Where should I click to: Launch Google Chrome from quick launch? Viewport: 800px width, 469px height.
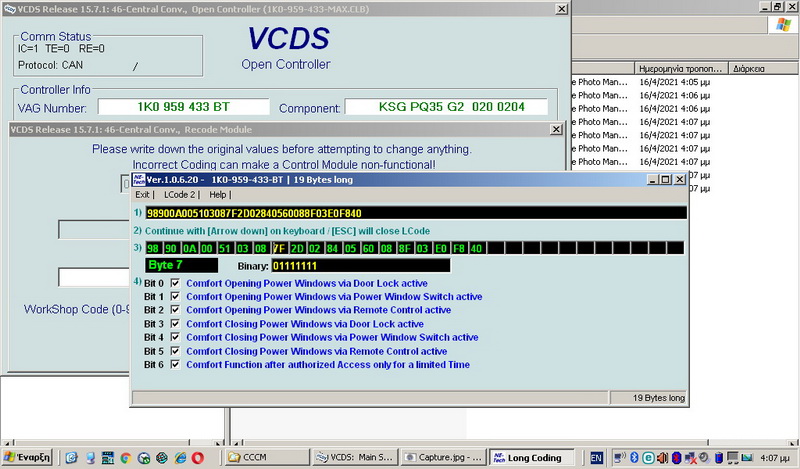coord(126,458)
